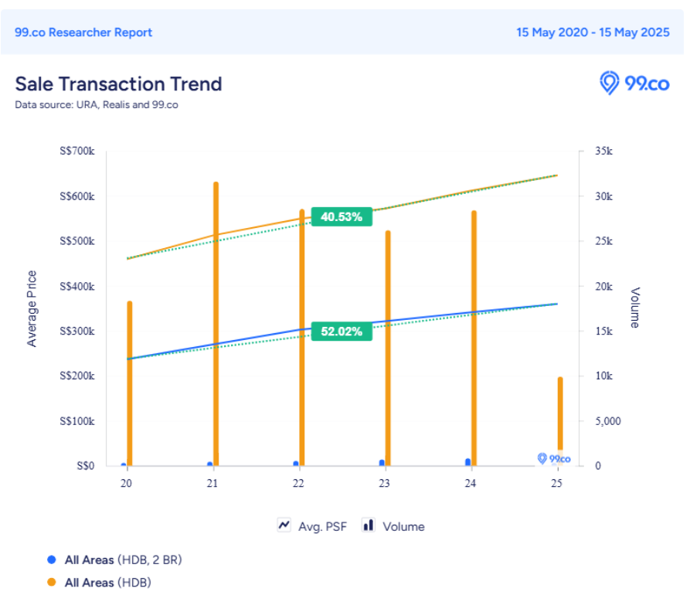Click the Avg. PSF line legend icon

coord(284,525)
